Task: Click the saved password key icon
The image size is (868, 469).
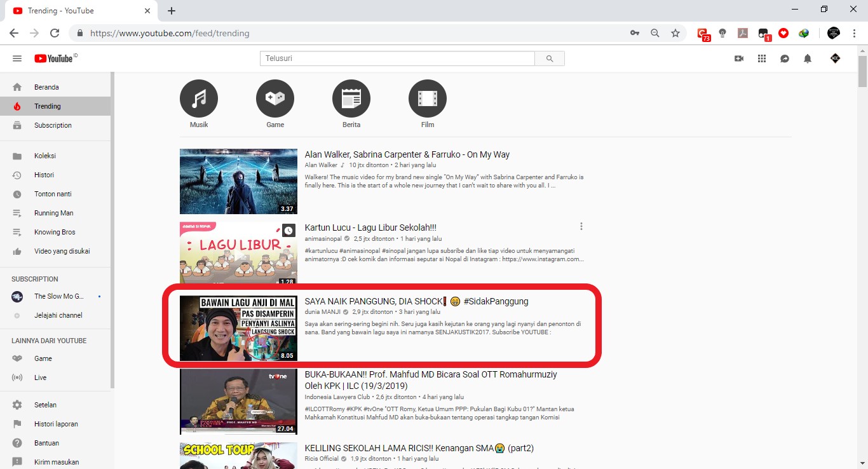Action: [634, 33]
